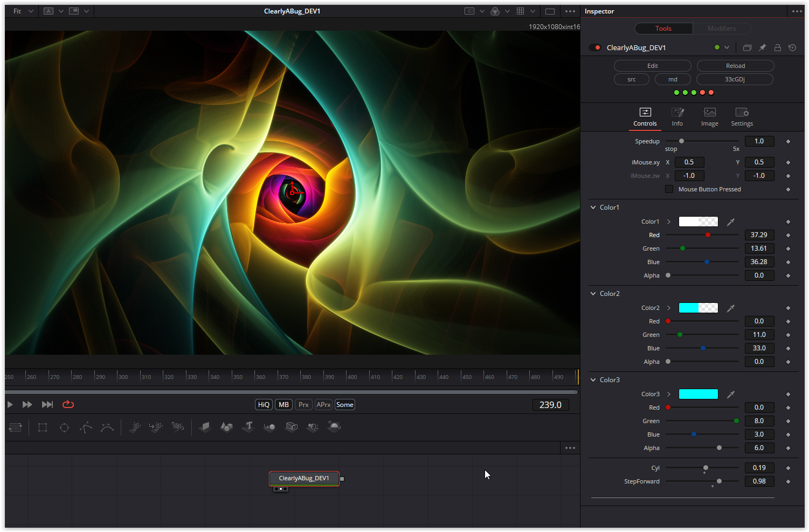Add a keyframe to StepForward

tap(788, 481)
